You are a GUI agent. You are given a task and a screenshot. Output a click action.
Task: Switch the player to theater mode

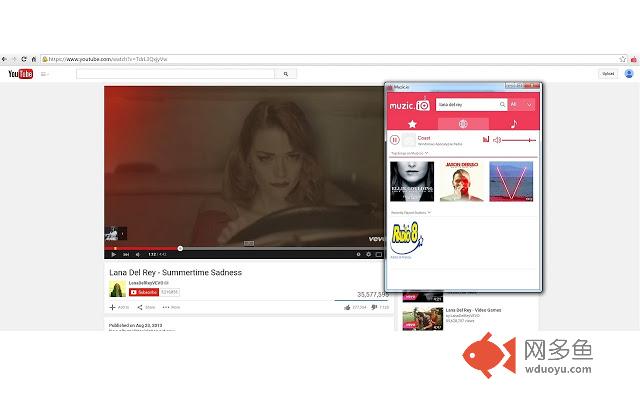[379, 254]
